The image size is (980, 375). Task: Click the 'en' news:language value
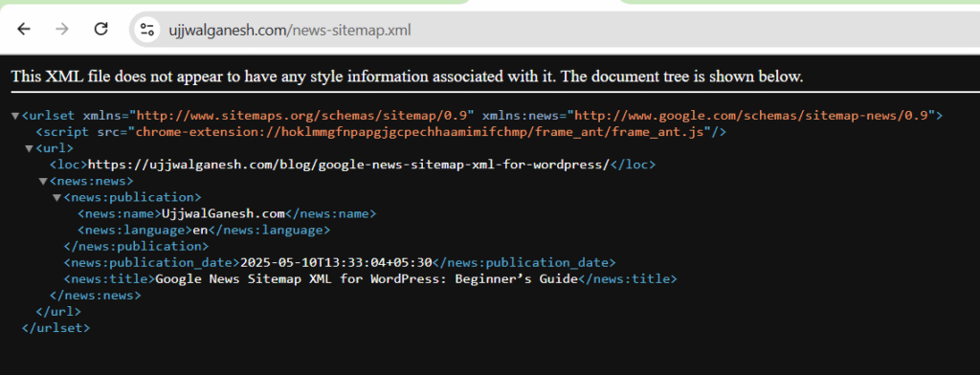[x=200, y=230]
